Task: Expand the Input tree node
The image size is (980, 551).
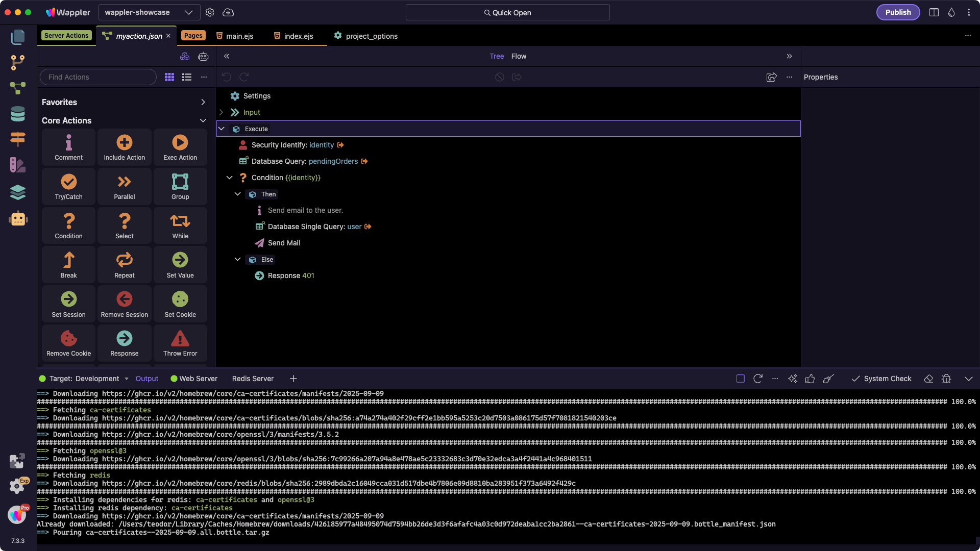Action: click(x=221, y=112)
